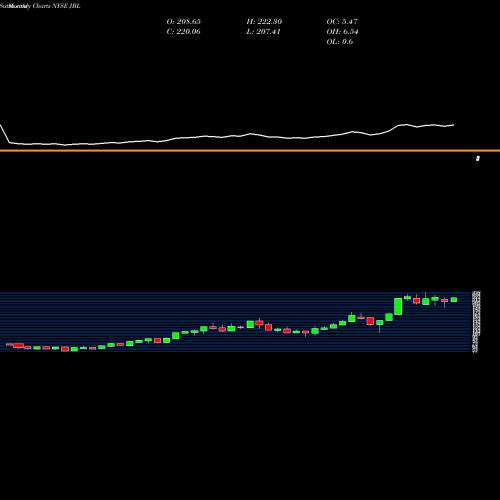
Task: Click the price axis labels beside the candlestick chart
Action: [x=476, y=322]
